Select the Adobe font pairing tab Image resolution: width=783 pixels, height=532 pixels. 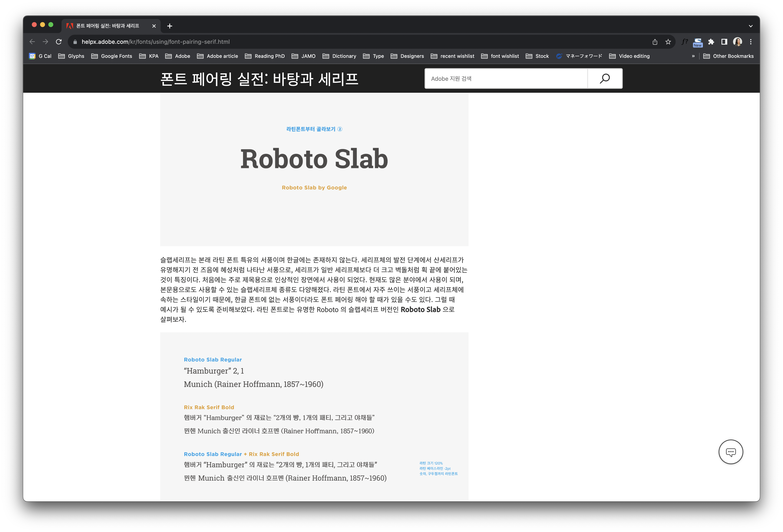(108, 26)
